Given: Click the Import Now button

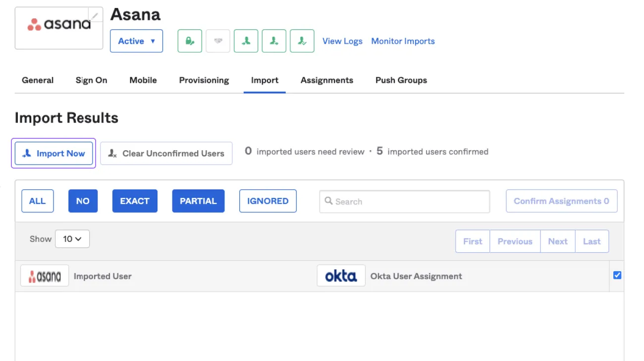Looking at the screenshot, I should 54,154.
